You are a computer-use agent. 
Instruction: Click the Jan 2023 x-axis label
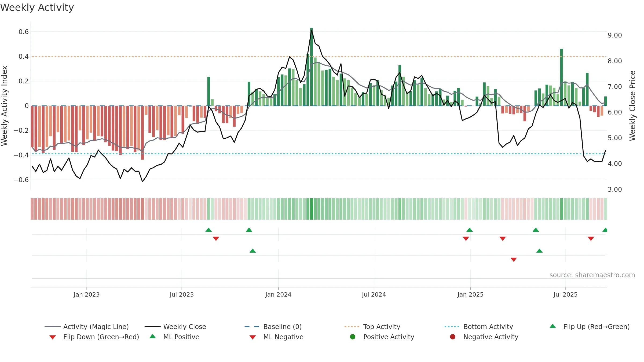87,294
